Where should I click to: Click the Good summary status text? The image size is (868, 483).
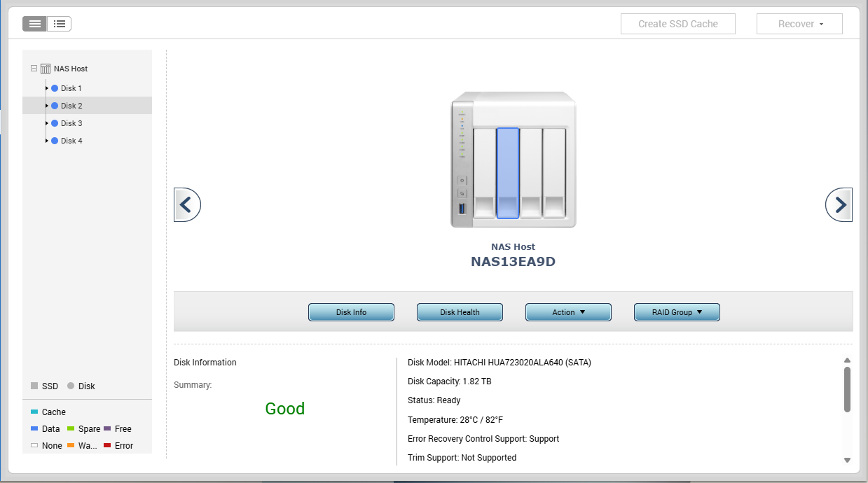pos(285,409)
